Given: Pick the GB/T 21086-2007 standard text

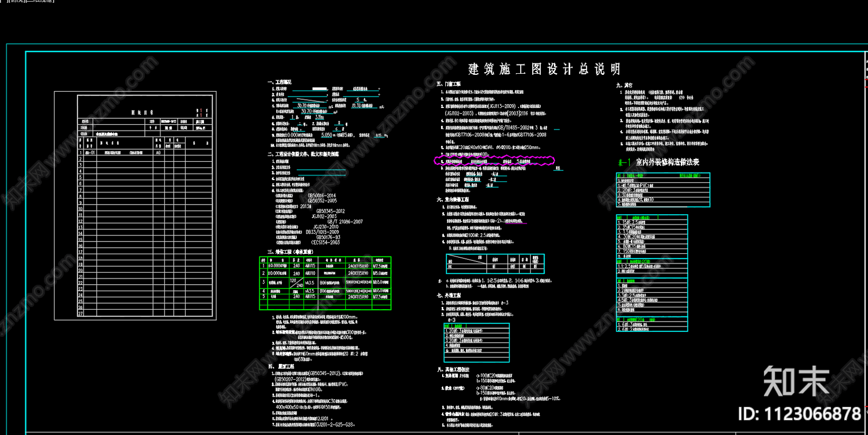Looking at the screenshot, I should (x=345, y=221).
